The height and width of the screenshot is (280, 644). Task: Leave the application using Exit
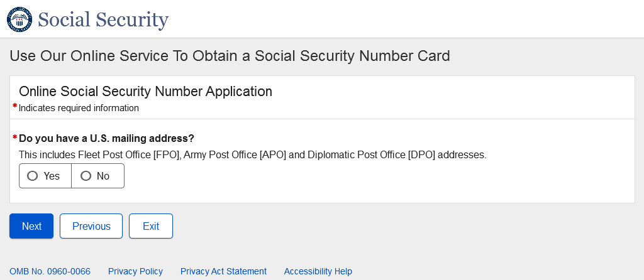[151, 226]
